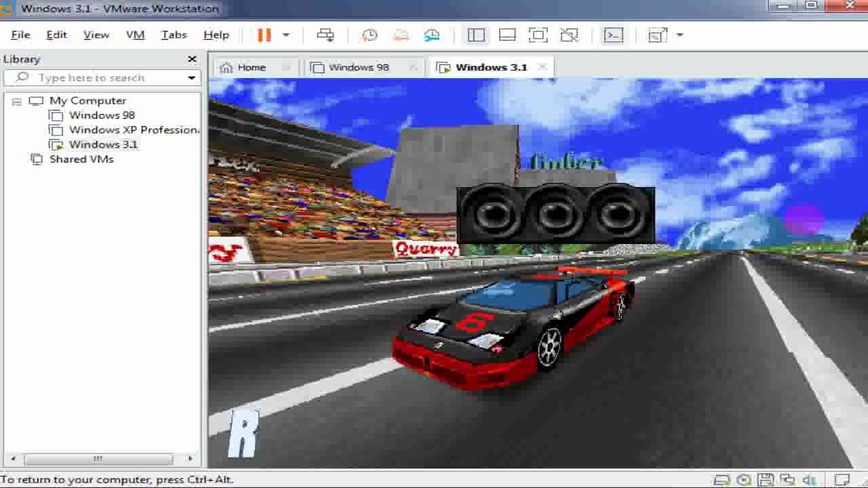Click the Quarry trackside sign in game

426,249
